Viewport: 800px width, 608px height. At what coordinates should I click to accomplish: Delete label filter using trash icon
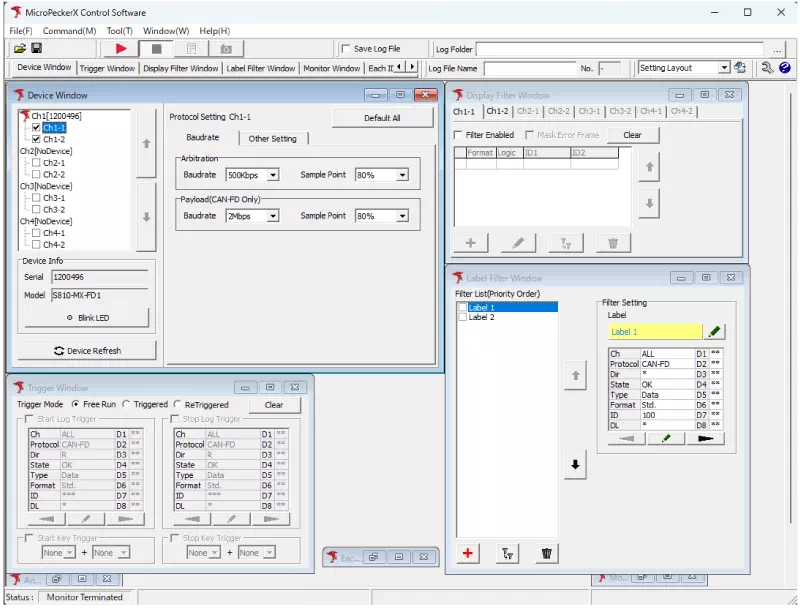click(x=547, y=553)
